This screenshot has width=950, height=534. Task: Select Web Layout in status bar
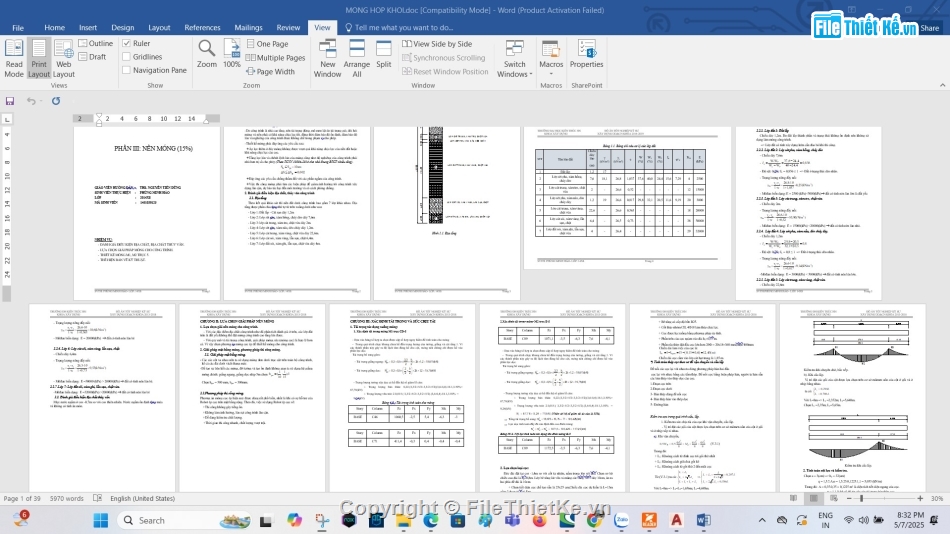pyautogui.click(x=834, y=498)
